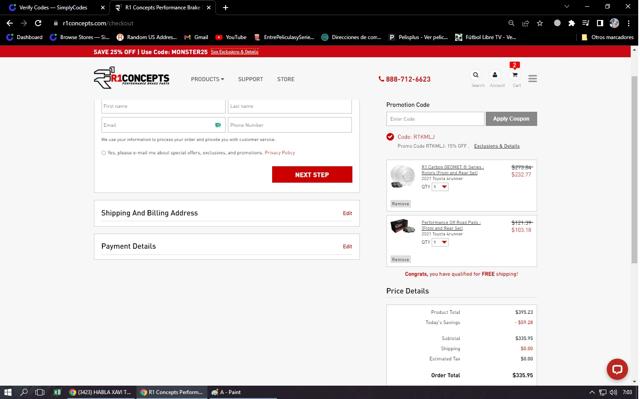Open the Chrome profile avatar
This screenshot has width=640, height=399.
tap(614, 23)
